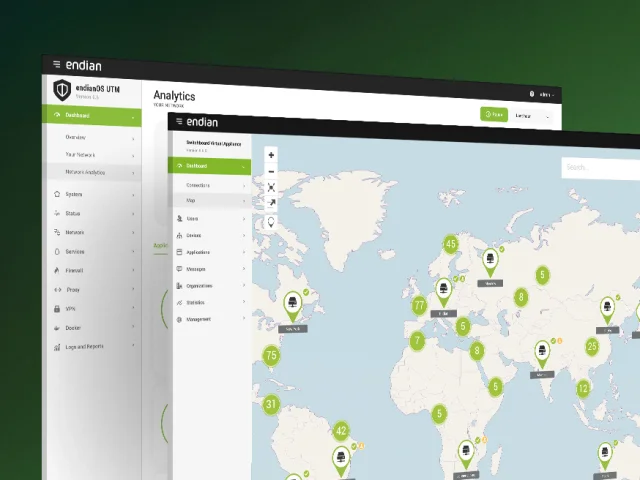The image size is (640, 480).
Task: Open the Services menu item in UTM
Action: click(94, 251)
